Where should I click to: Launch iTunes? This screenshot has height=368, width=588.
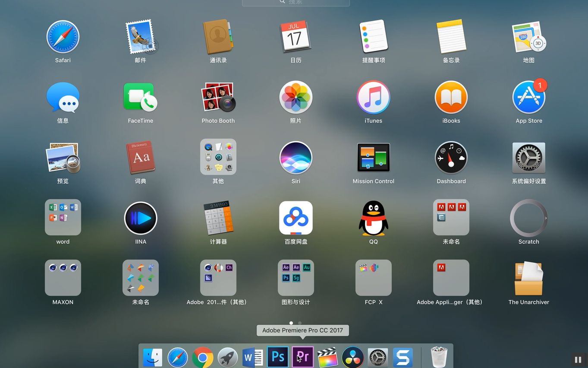374,97
